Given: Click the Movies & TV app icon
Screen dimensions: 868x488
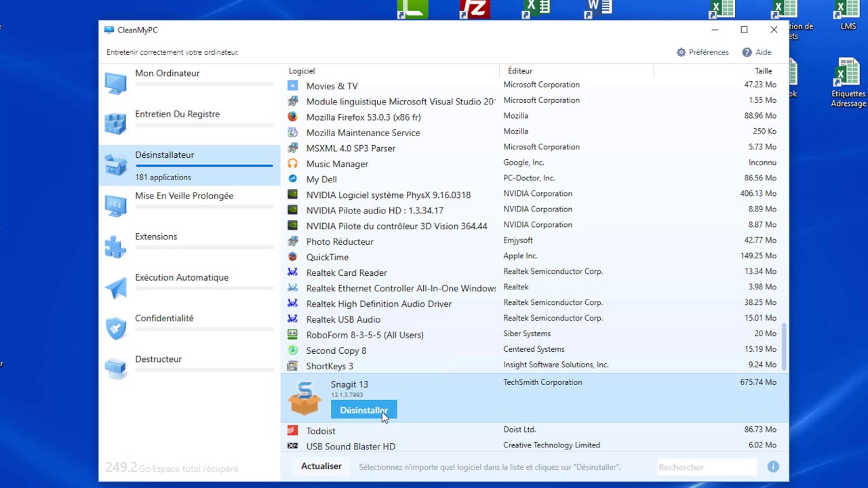Looking at the screenshot, I should 292,85.
